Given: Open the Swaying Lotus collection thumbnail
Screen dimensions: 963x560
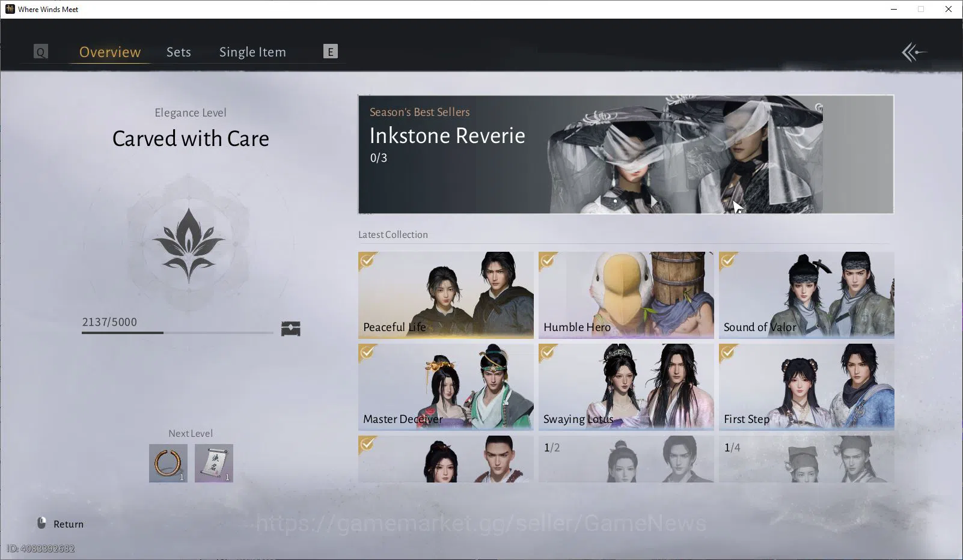Looking at the screenshot, I should tap(626, 387).
